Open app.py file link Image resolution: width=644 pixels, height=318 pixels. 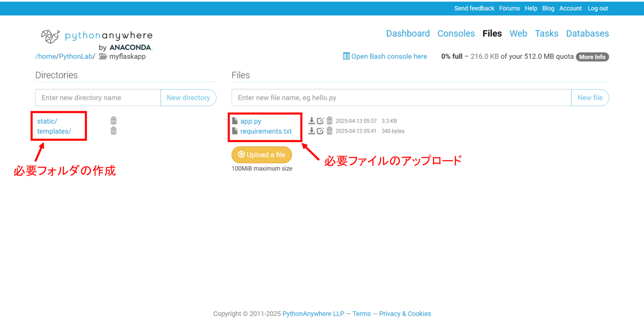pos(251,121)
